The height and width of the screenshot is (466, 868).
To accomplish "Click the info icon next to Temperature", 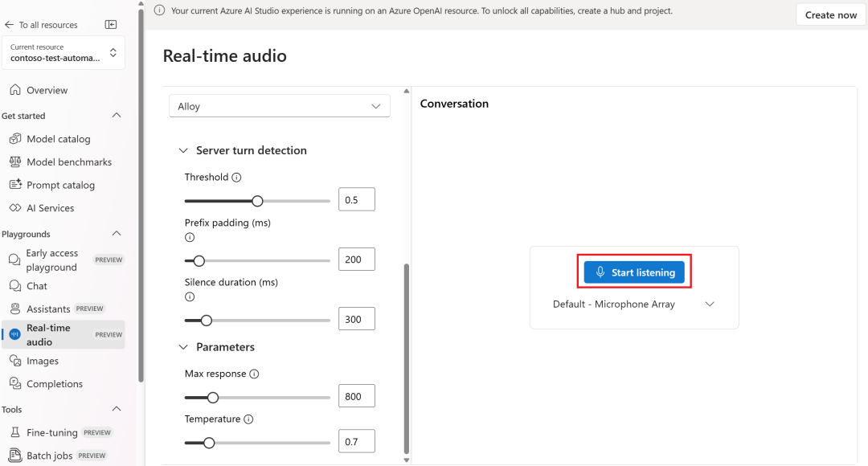I will 248,419.
